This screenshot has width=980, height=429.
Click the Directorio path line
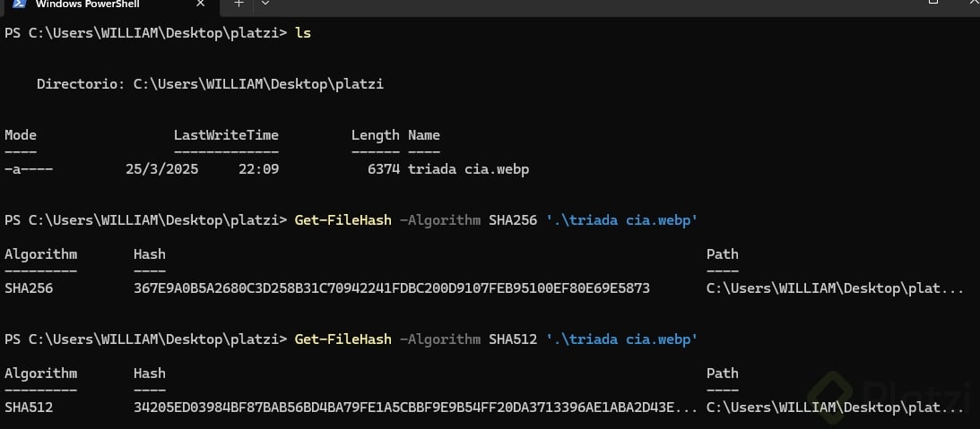click(x=210, y=84)
